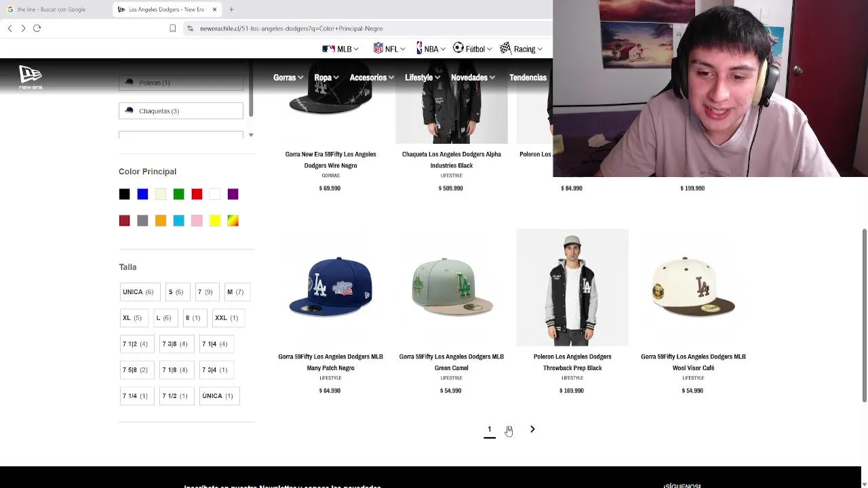This screenshot has height=488, width=868.
Task: Open Gorra 59Fifty Dodgers Wire Negro link
Action: (330, 160)
